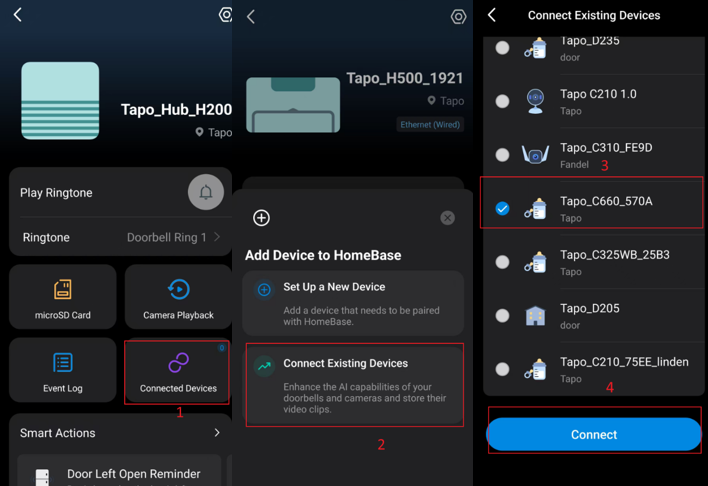708x486 pixels.
Task: Uncheck Tapo_C660_570A selection
Action: [502, 209]
